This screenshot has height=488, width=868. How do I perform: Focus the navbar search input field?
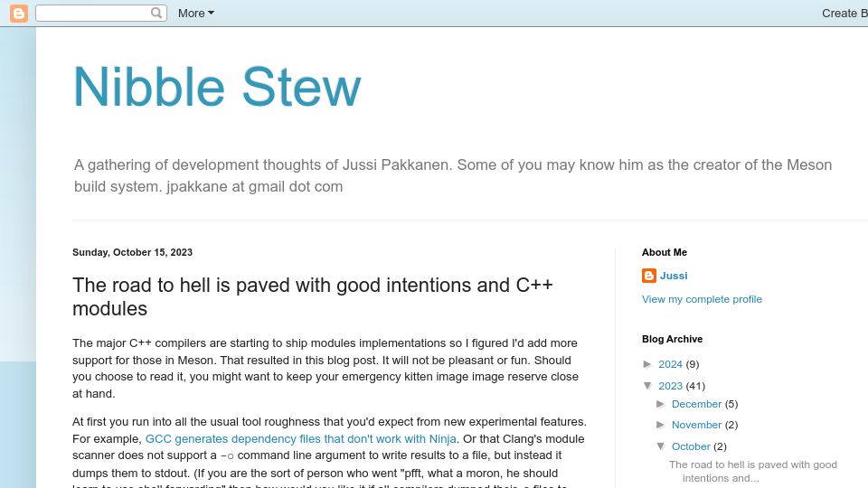click(94, 14)
